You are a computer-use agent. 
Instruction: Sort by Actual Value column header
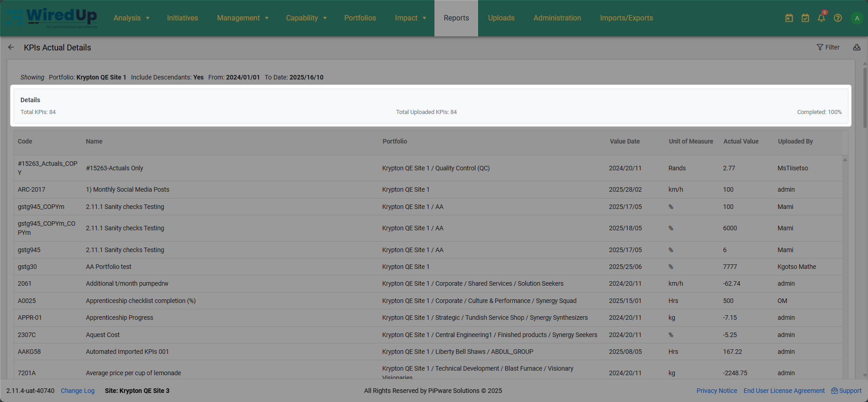pyautogui.click(x=741, y=141)
